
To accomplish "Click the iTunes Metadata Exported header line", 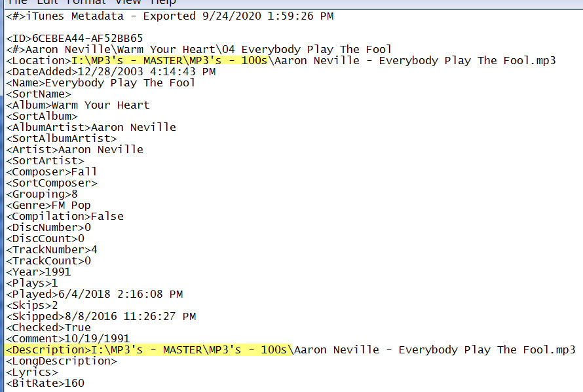I will click(170, 16).
